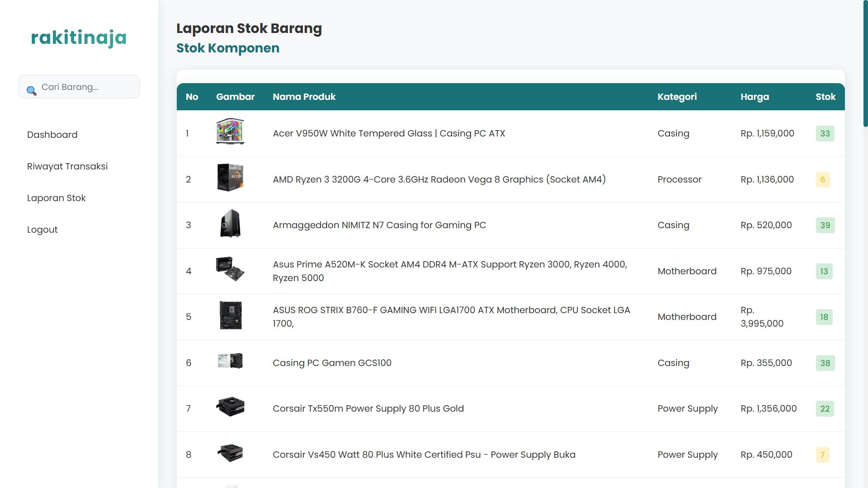
Task: Click the Gambar column header
Action: 236,97
